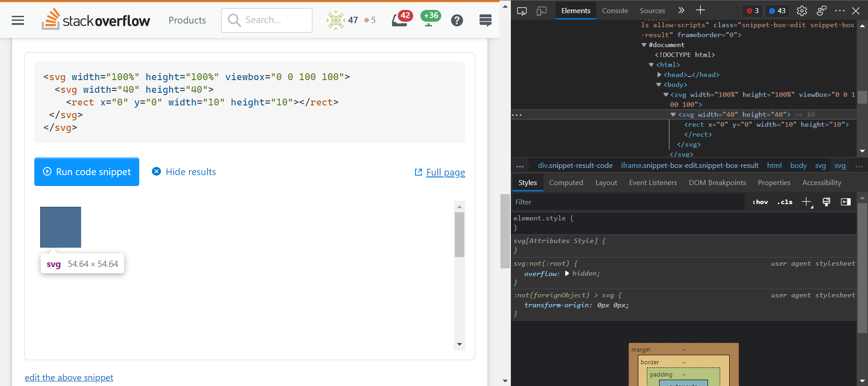The image size is (868, 386).
Task: Add new style rule plus icon
Action: click(807, 202)
